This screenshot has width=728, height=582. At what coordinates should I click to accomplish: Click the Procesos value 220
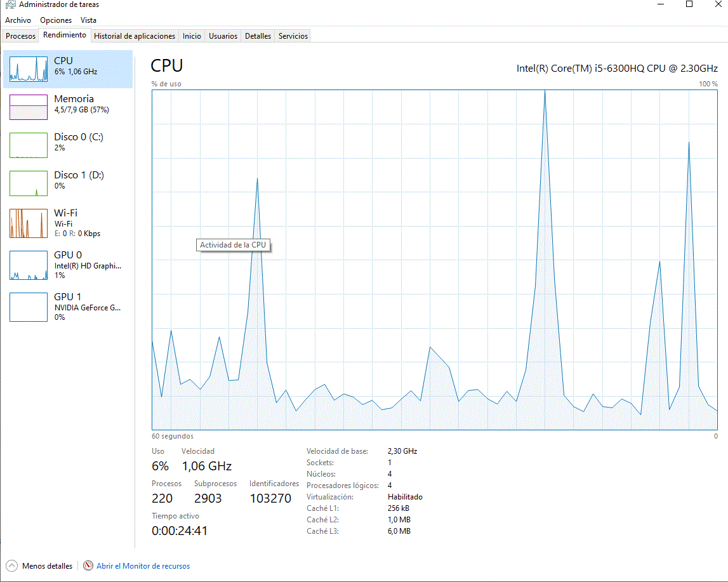(162, 498)
